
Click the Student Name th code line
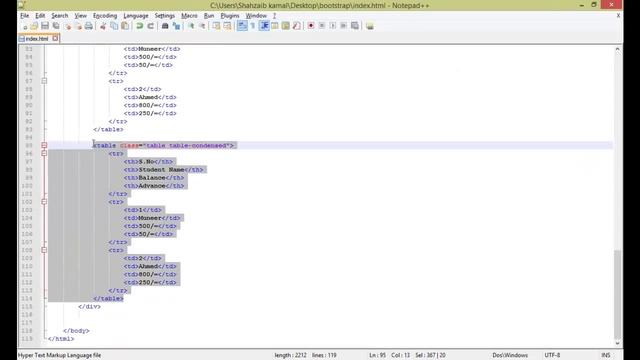pos(164,169)
